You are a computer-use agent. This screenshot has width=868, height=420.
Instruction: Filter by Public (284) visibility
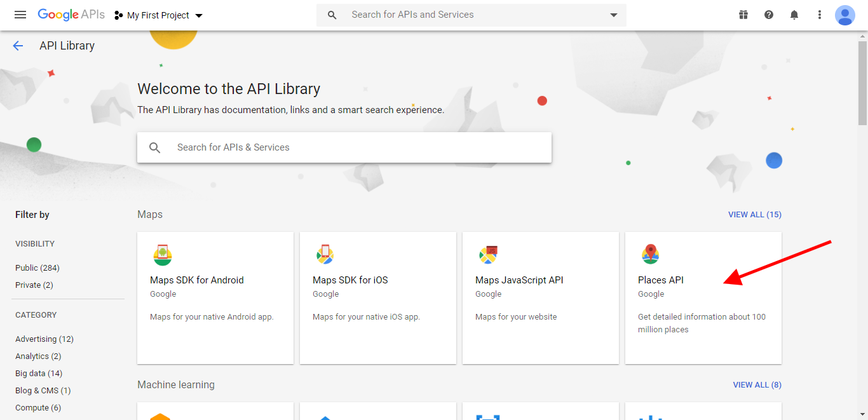coord(37,268)
